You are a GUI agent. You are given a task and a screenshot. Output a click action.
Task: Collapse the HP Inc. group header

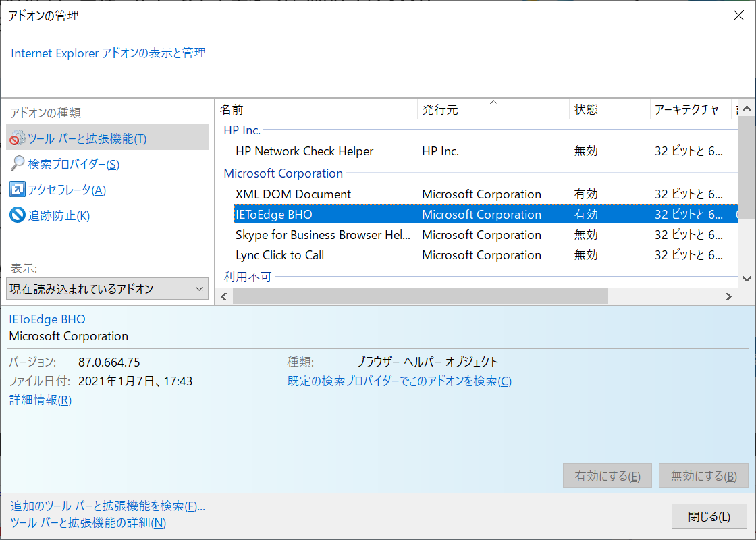pos(242,130)
